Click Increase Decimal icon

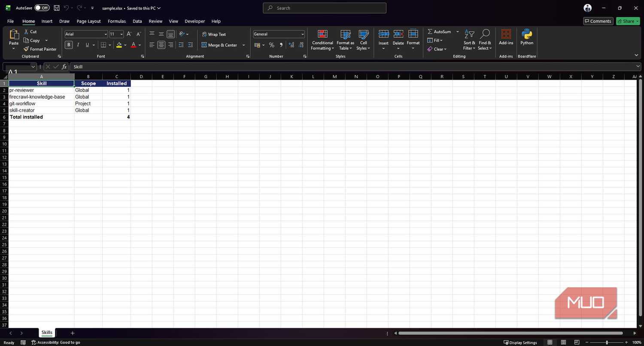[x=292, y=45]
